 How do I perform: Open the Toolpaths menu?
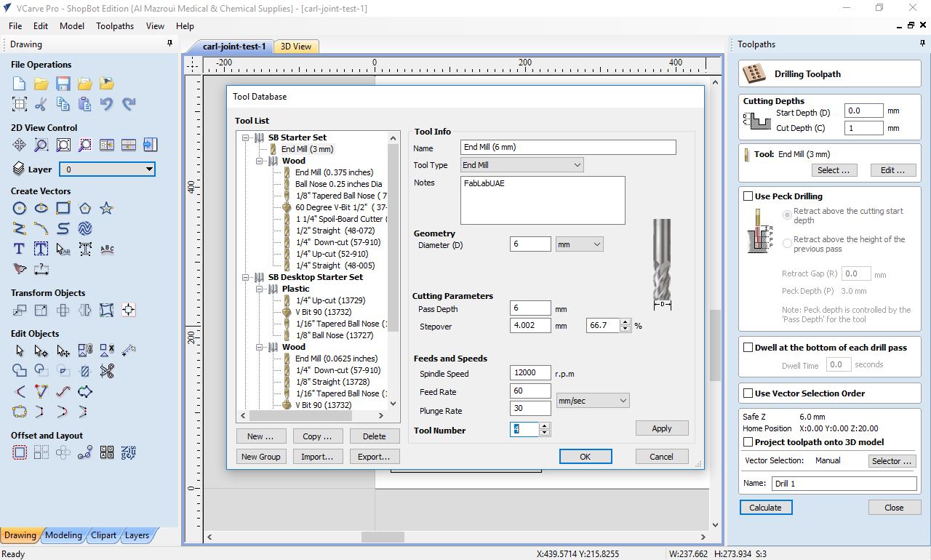pos(115,25)
